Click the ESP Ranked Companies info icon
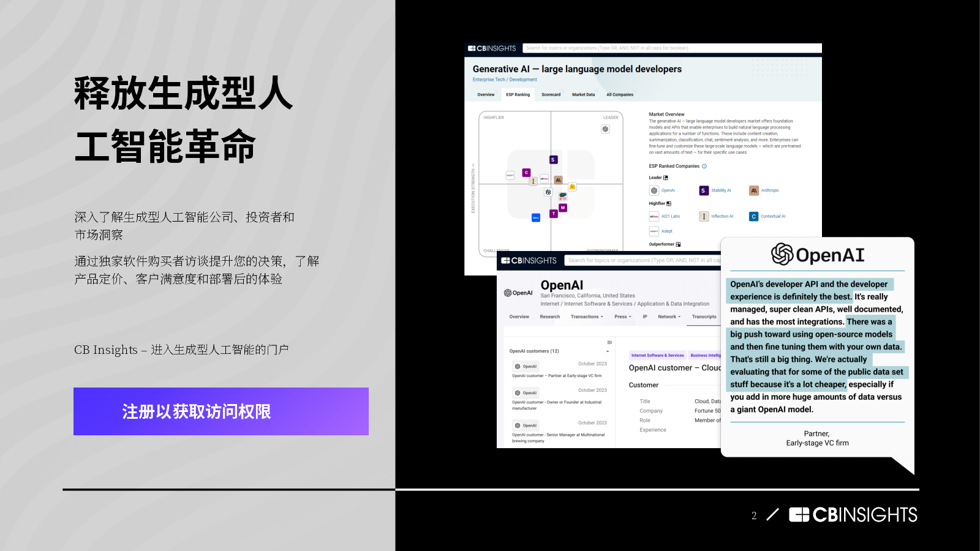 point(704,167)
